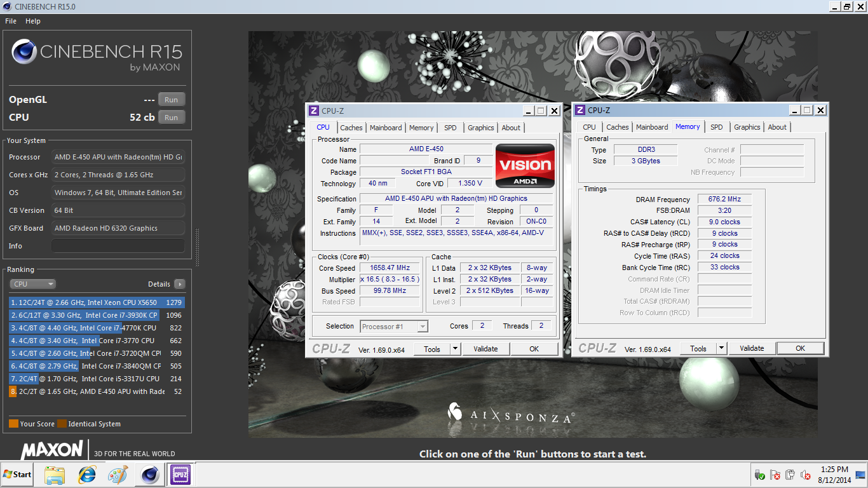This screenshot has height=488, width=868.
Task: Click the AIXSPONZA logo in render view
Action: (511, 415)
